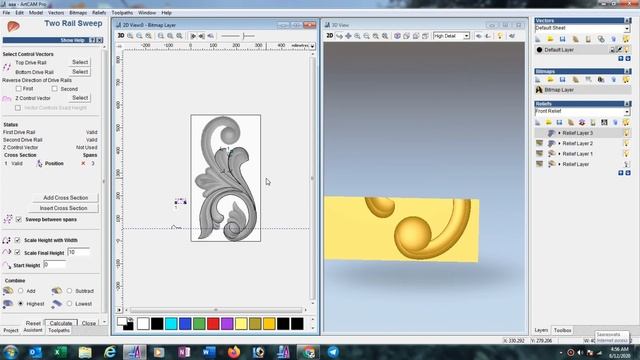Screen dimensions: 640x360
Task: Click rotate view tool in 3D View toolbar
Action: [340, 36]
